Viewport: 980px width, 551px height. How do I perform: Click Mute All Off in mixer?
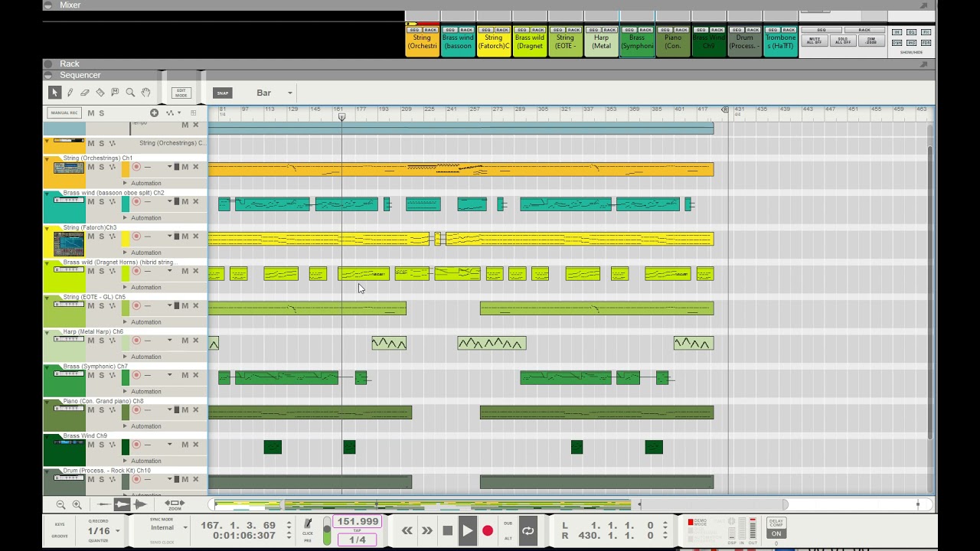coord(814,41)
